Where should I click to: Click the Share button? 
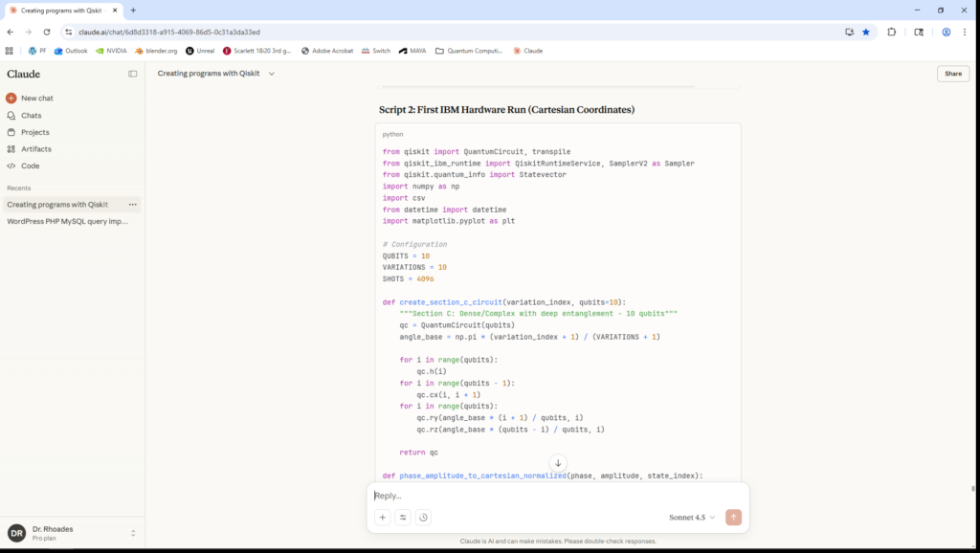[x=952, y=74]
